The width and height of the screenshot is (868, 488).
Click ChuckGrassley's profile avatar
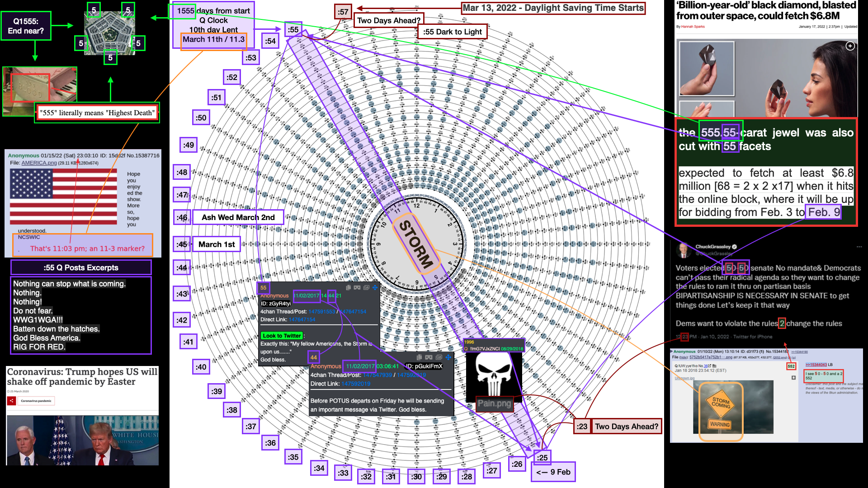(x=683, y=250)
